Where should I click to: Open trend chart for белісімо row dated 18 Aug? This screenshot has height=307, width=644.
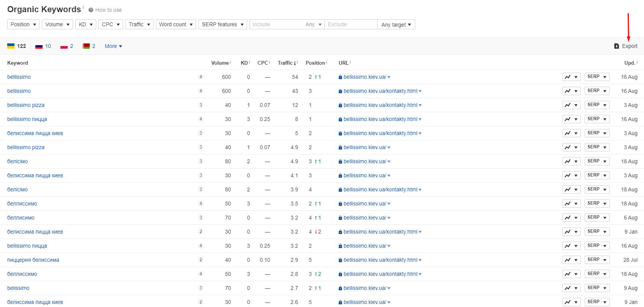571,161
